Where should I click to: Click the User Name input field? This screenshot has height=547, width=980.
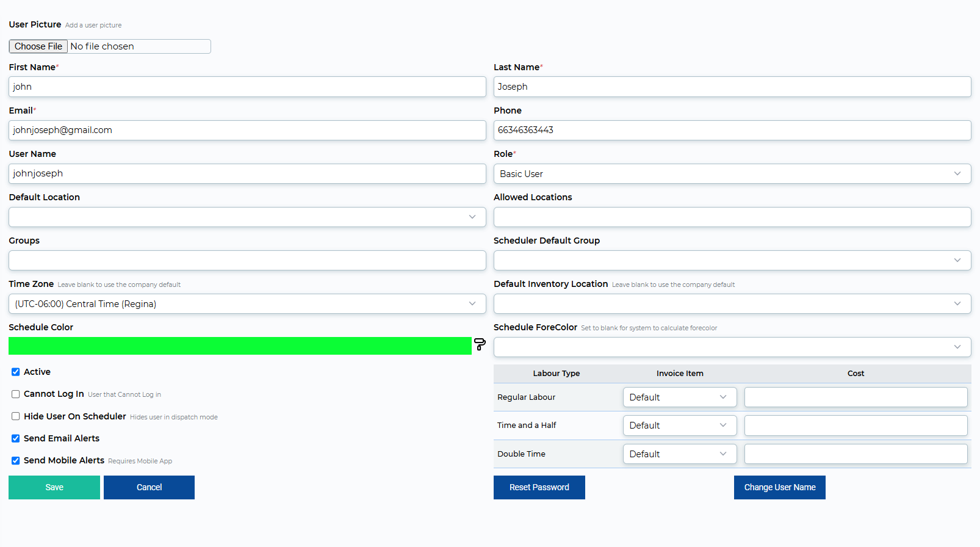click(247, 173)
